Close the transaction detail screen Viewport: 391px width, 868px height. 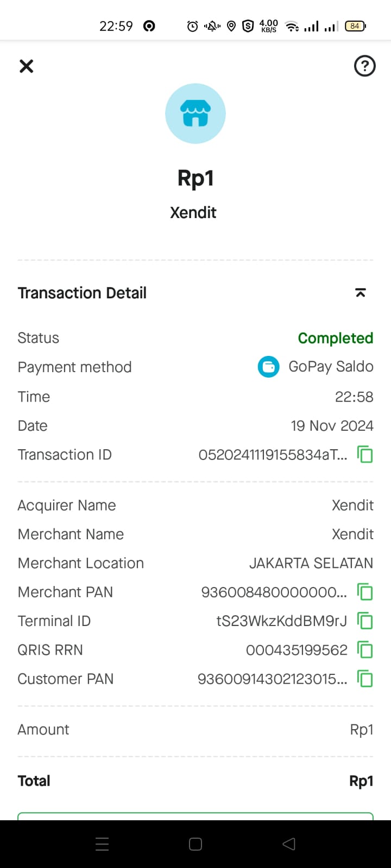click(x=26, y=66)
